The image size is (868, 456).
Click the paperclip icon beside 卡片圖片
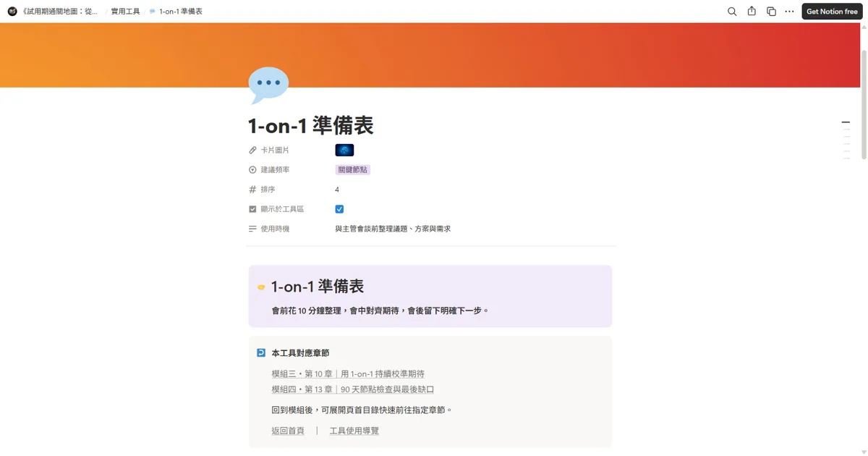click(x=252, y=150)
